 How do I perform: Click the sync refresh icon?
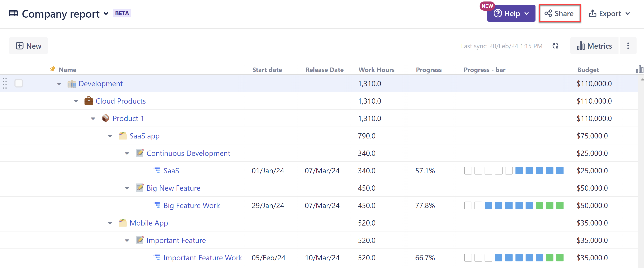555,46
